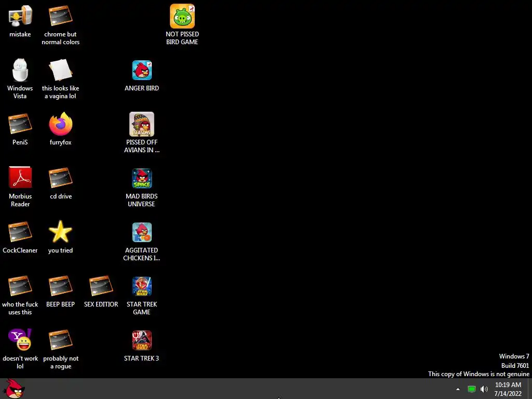The height and width of the screenshot is (399, 532).
Task: Select the 'you tried' star icon
Action: [x=60, y=232]
